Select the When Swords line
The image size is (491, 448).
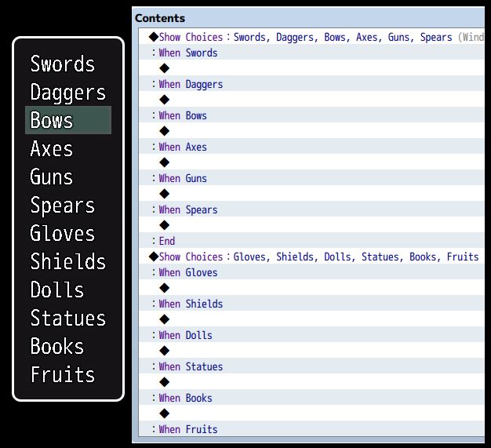click(311, 53)
